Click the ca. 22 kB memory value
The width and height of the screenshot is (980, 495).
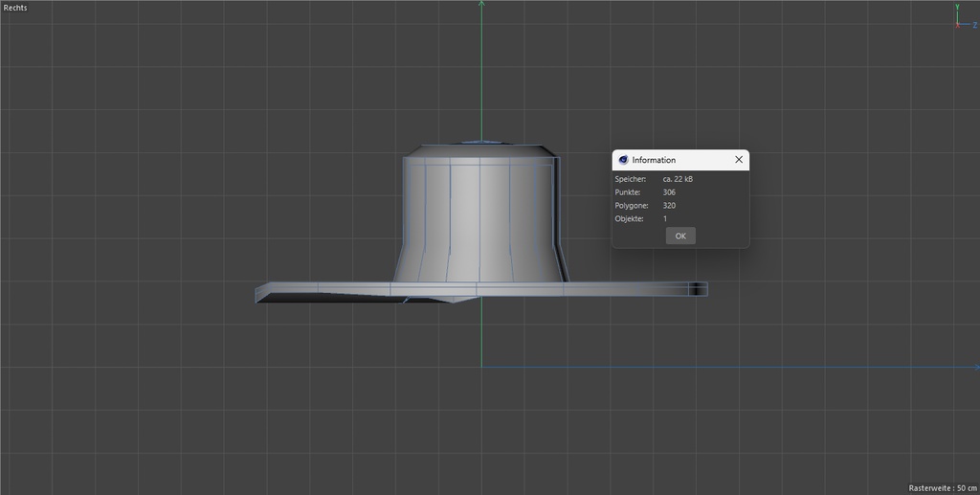coord(678,179)
